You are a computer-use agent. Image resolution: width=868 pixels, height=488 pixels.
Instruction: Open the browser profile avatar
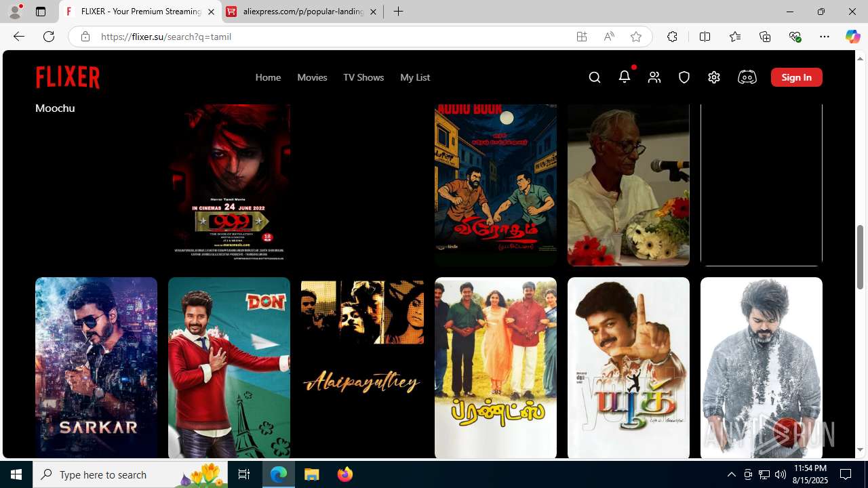click(15, 12)
